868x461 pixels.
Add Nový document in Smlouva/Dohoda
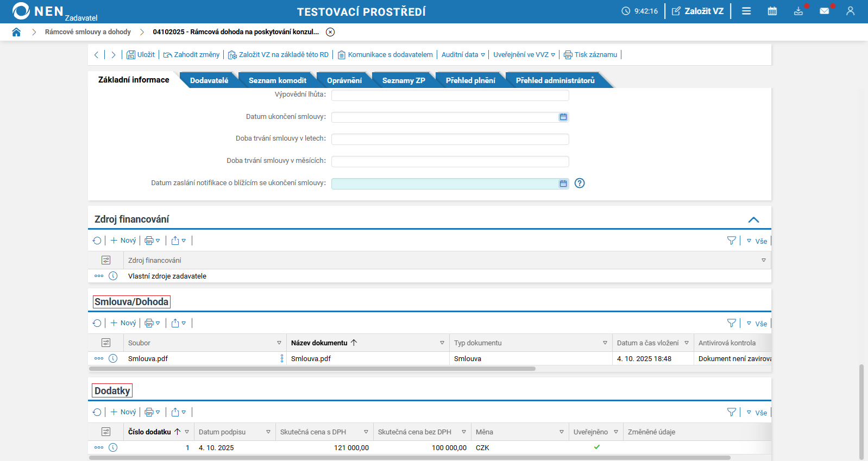pyautogui.click(x=123, y=323)
